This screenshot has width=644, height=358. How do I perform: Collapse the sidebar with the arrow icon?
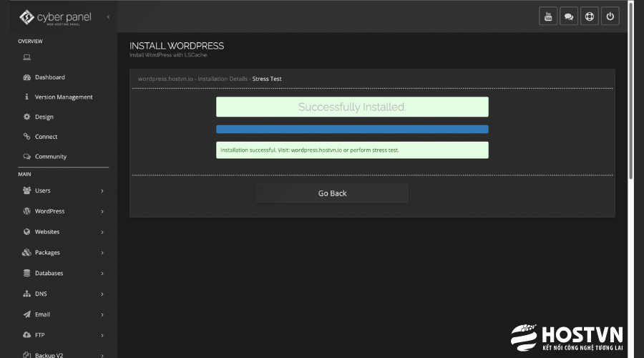pyautogui.click(x=109, y=17)
